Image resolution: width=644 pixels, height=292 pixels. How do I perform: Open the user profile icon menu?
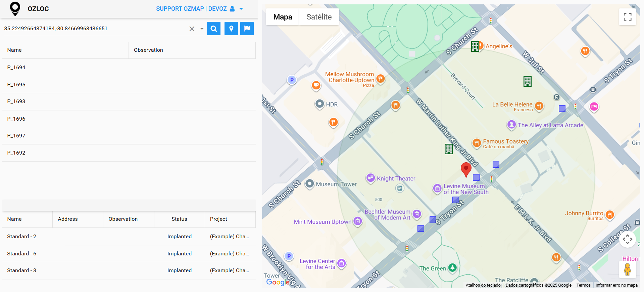pos(232,9)
